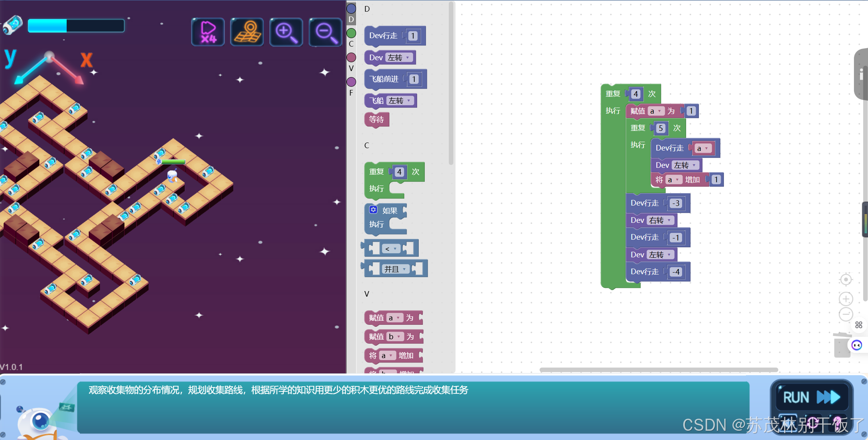Select the V category circle

tap(351, 57)
